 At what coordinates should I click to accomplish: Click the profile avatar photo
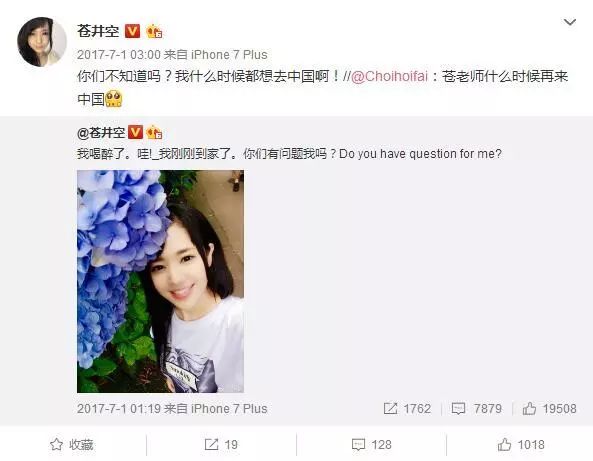coord(42,42)
